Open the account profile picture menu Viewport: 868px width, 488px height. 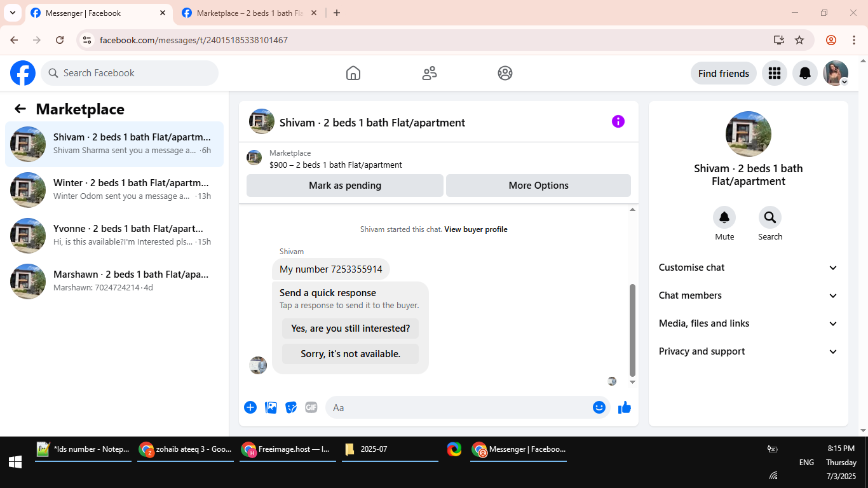tap(836, 73)
